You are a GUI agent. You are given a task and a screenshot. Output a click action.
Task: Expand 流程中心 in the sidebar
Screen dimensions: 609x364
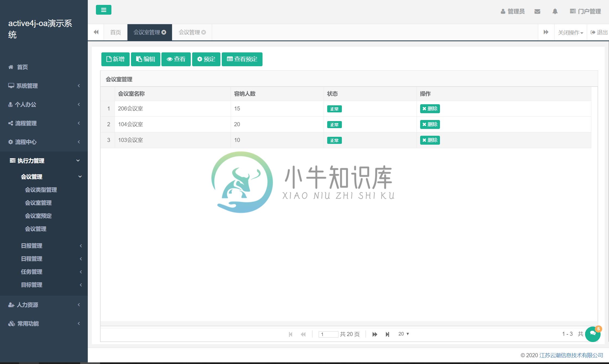[44, 142]
